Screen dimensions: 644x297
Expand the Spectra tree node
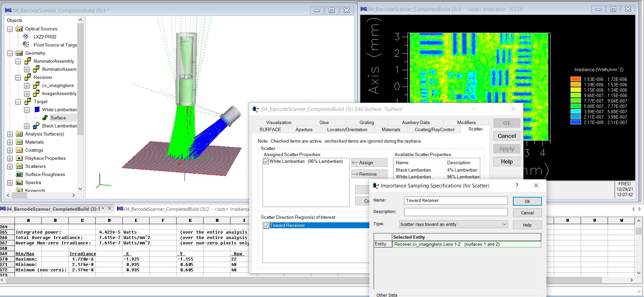click(10, 183)
